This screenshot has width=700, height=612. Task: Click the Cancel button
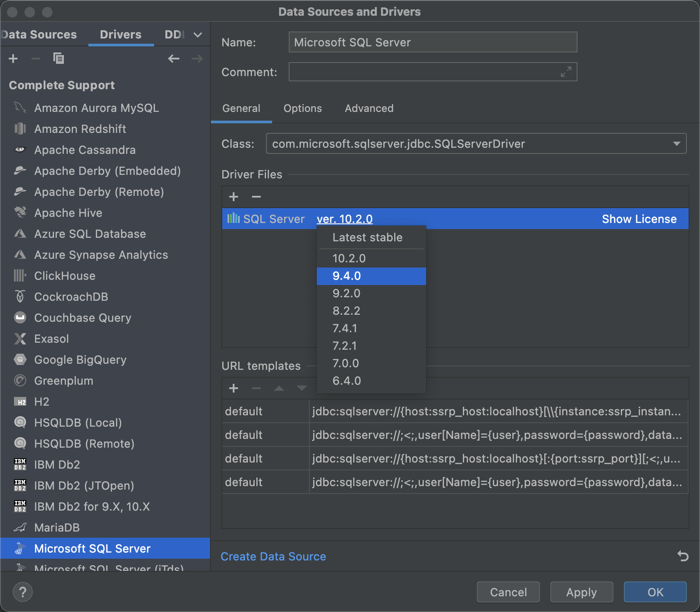coord(508,592)
